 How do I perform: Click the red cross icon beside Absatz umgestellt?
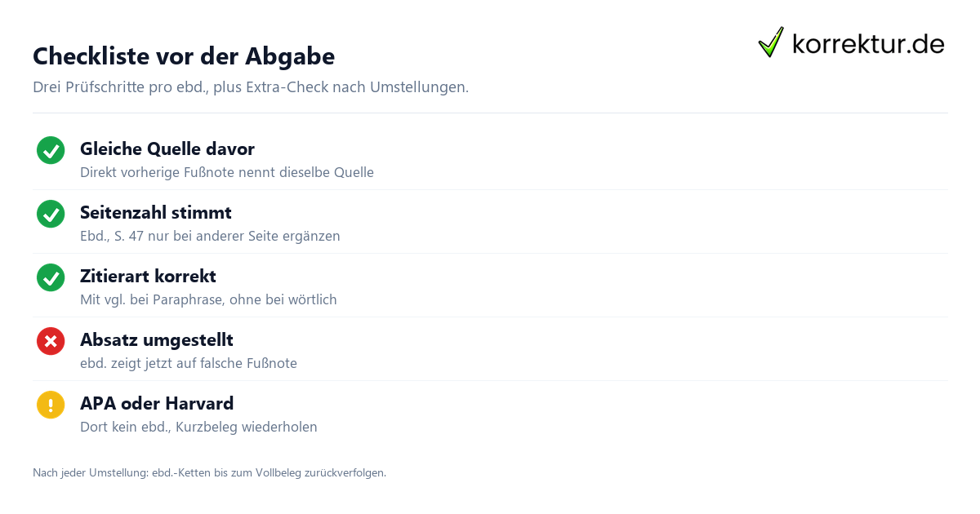click(51, 341)
